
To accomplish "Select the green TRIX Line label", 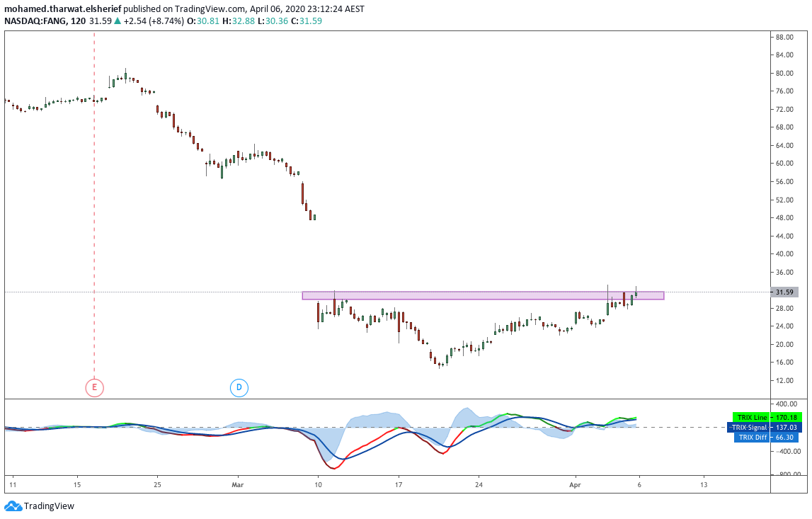I will click(751, 418).
